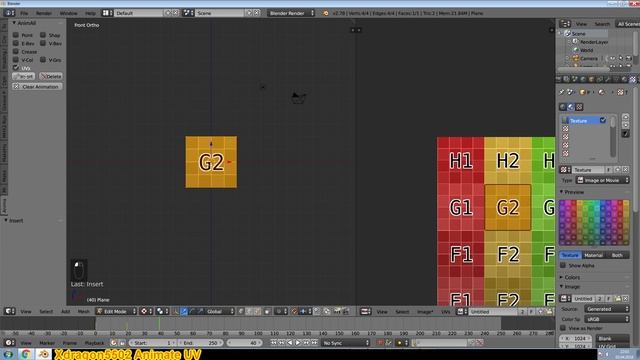This screenshot has height=360, width=640.
Task: Click the Windows Start button
Action: [x=8, y=354]
